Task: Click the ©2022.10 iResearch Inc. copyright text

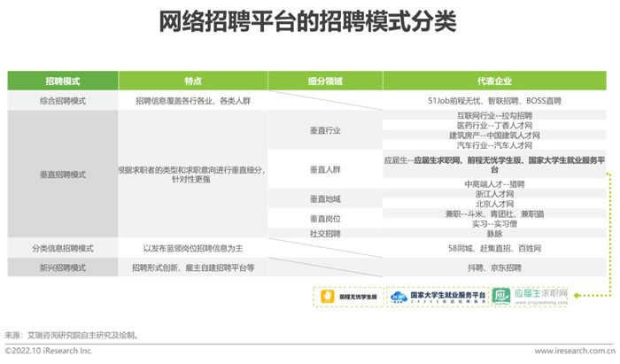Action: 48,351
